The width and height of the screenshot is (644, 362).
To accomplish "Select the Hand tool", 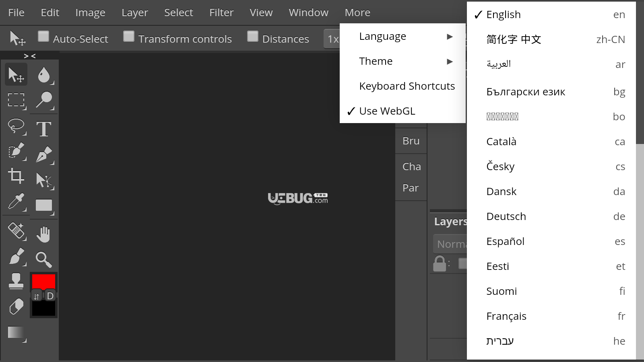I will [44, 234].
